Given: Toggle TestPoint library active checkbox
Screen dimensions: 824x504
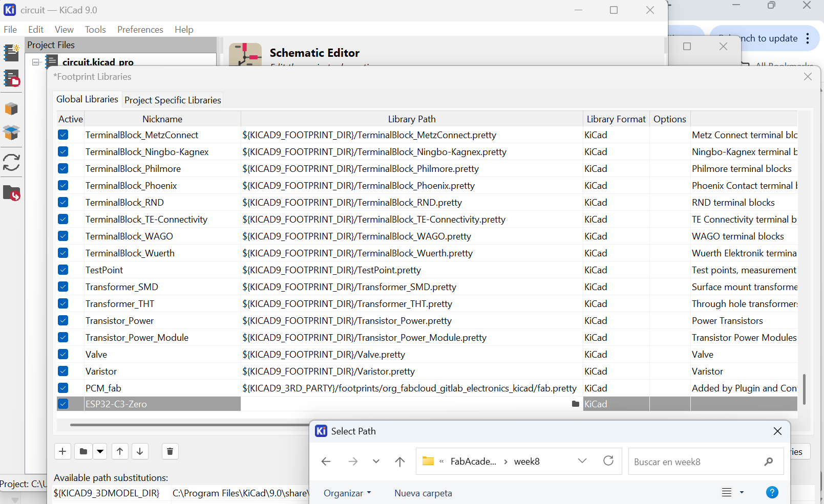Looking at the screenshot, I should point(63,270).
